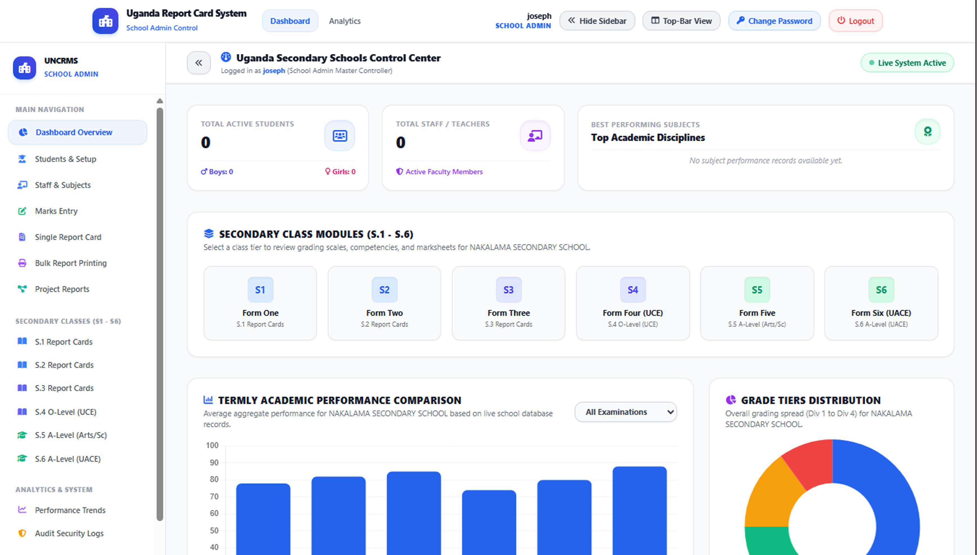This screenshot has width=980, height=555.
Task: Click the S5 badge in Form Five card
Action: 757,290
